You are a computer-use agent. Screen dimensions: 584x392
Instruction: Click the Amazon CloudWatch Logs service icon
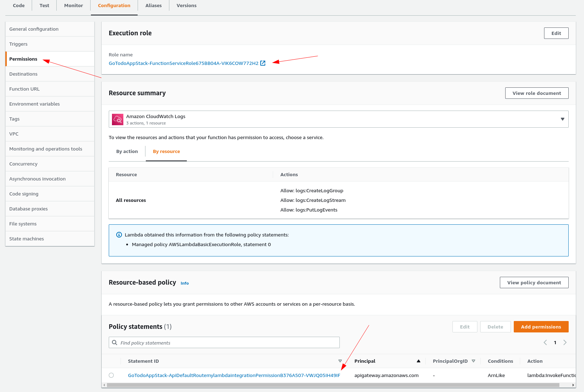[118, 119]
